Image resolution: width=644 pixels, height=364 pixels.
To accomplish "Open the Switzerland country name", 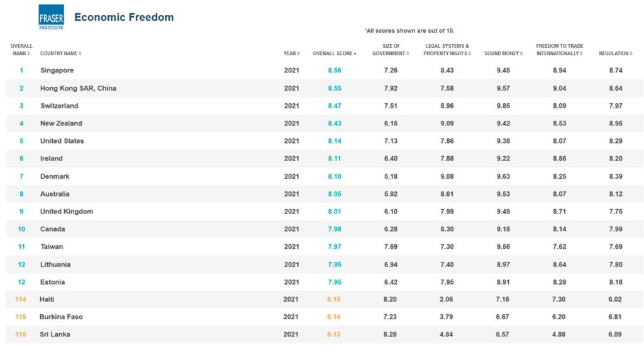I will pyautogui.click(x=59, y=106).
